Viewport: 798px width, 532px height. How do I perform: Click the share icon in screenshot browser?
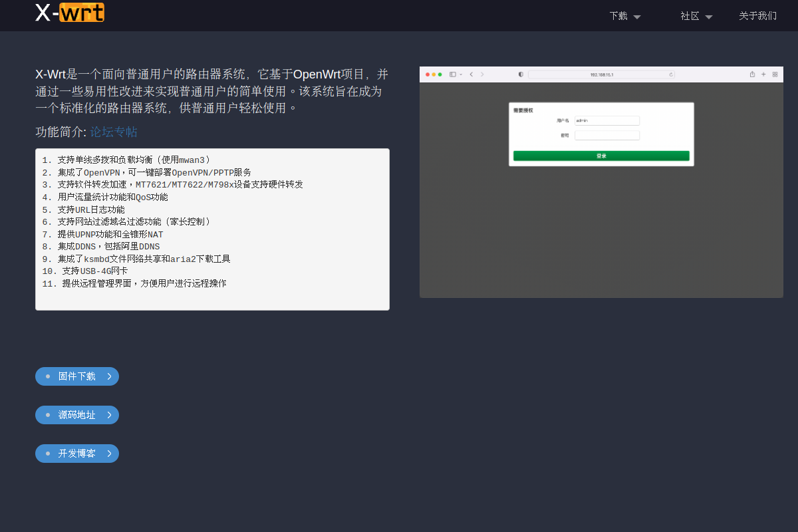coord(752,74)
